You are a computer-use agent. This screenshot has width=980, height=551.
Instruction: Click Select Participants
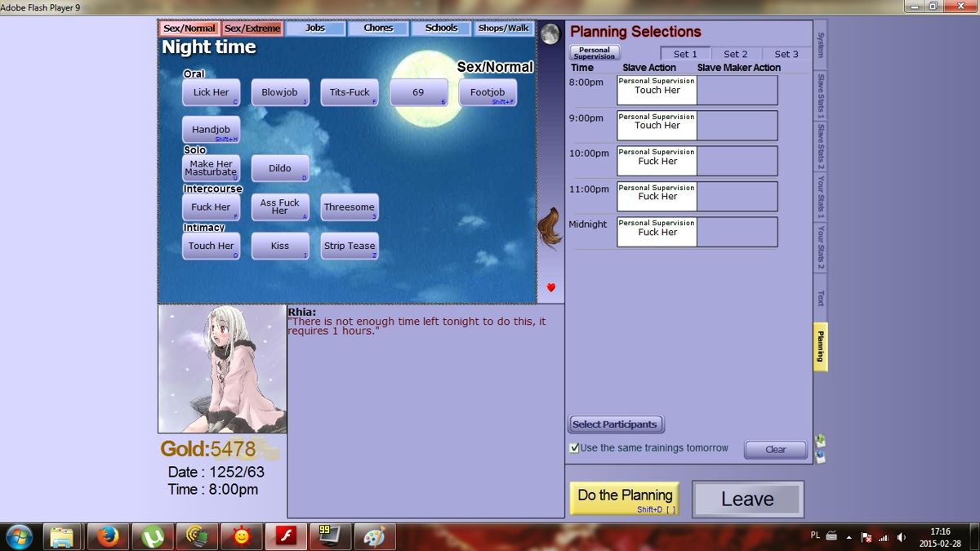click(x=615, y=424)
